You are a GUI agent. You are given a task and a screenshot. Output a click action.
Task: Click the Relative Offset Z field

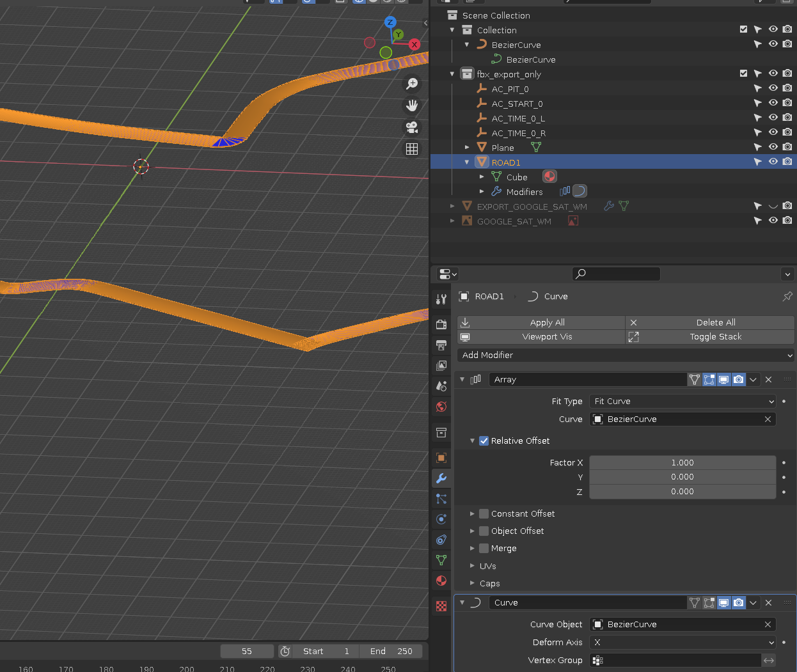[x=683, y=491]
